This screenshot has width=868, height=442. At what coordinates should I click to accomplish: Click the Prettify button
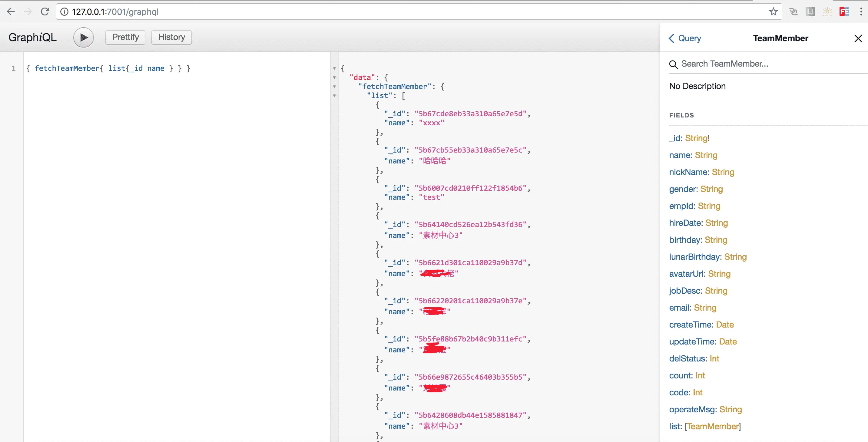click(x=125, y=38)
